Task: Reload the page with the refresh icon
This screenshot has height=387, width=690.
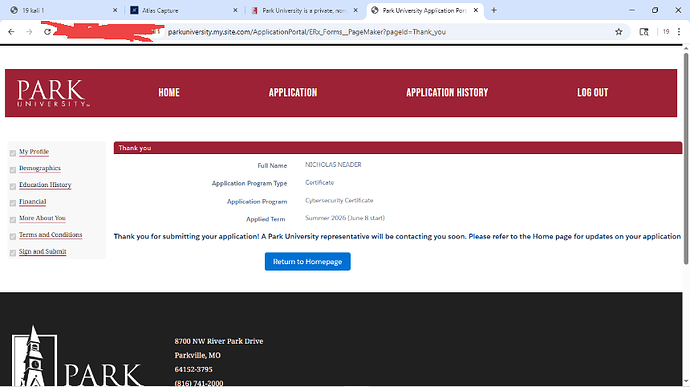Action: (47, 32)
